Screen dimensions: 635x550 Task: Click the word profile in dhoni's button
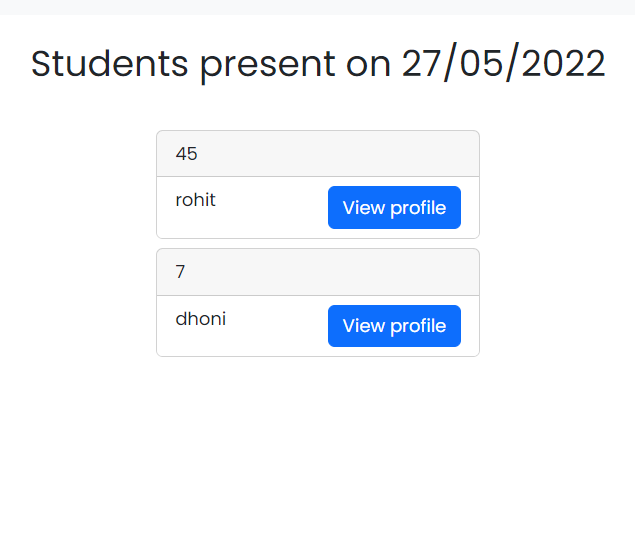tap(418, 326)
